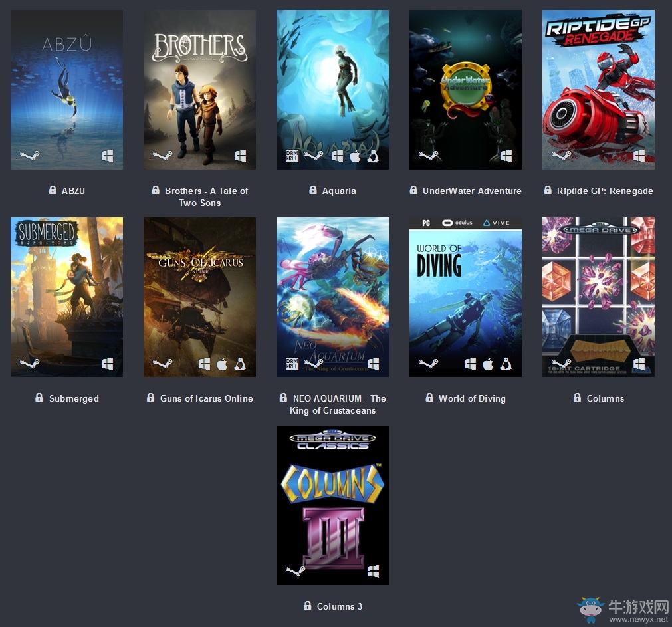This screenshot has height=627, width=672.
Task: Click the lock icon beside World of Diving
Action: coord(429,398)
